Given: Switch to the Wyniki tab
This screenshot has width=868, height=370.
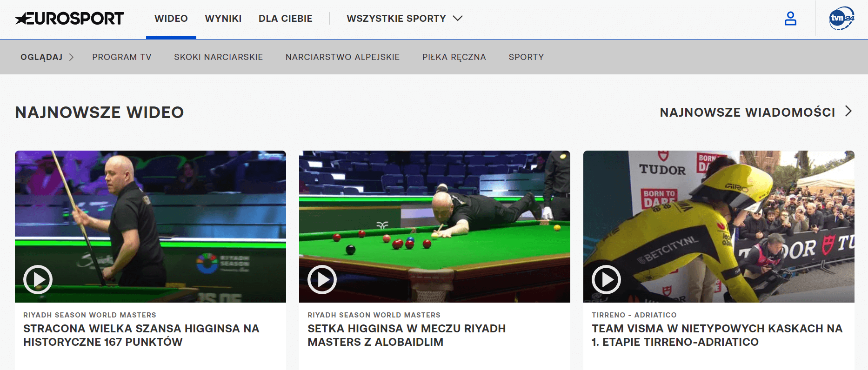Looking at the screenshot, I should coord(223,19).
